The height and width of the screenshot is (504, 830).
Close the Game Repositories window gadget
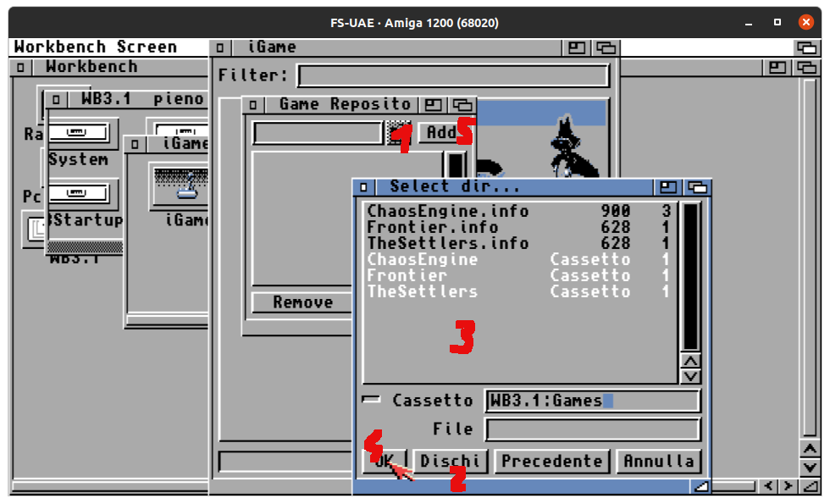[x=253, y=105]
